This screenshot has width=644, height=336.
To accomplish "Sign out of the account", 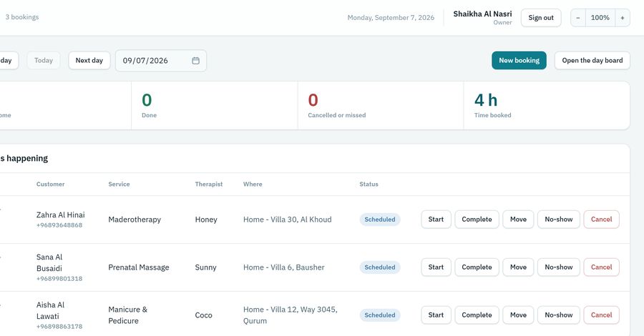I will [x=541, y=18].
